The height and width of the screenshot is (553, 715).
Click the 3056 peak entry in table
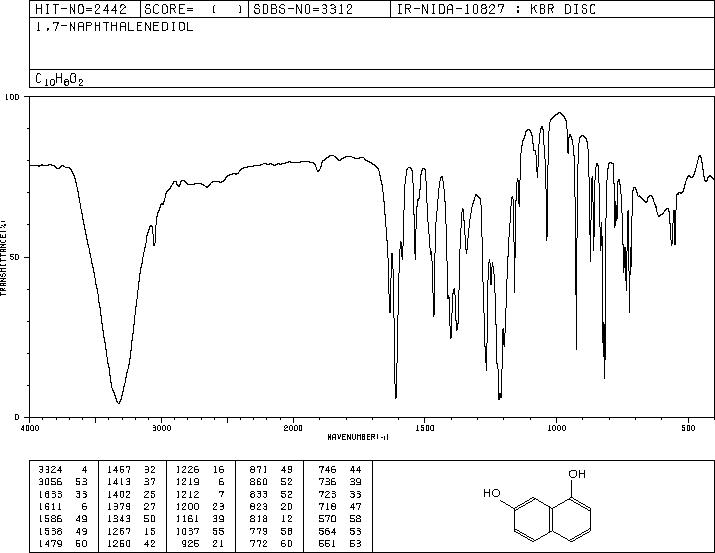[63, 482]
